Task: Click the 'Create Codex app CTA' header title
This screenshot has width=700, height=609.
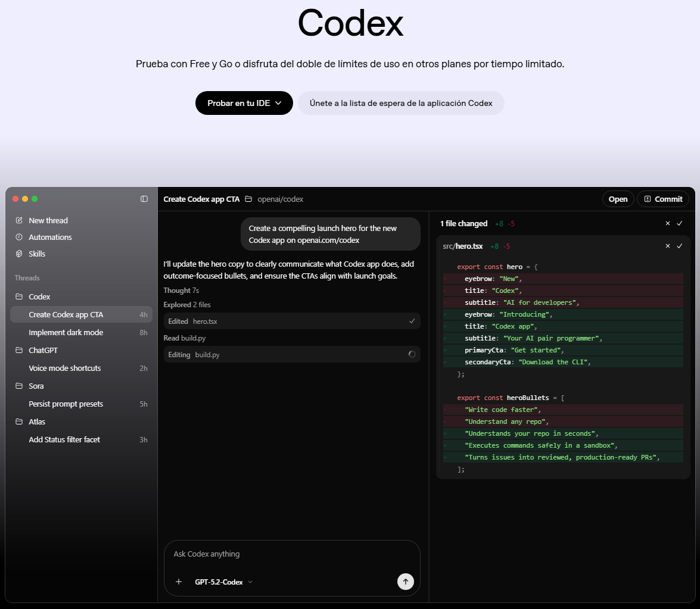Action: [x=201, y=199]
